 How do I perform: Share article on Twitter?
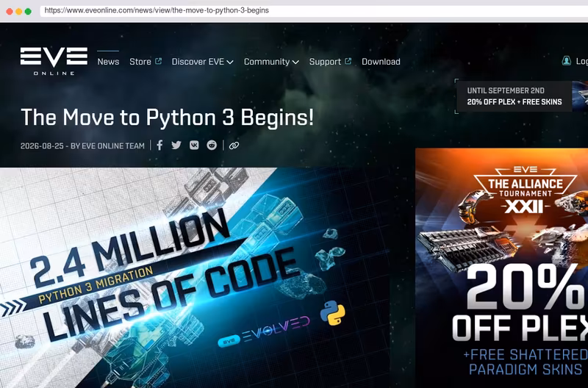[176, 145]
